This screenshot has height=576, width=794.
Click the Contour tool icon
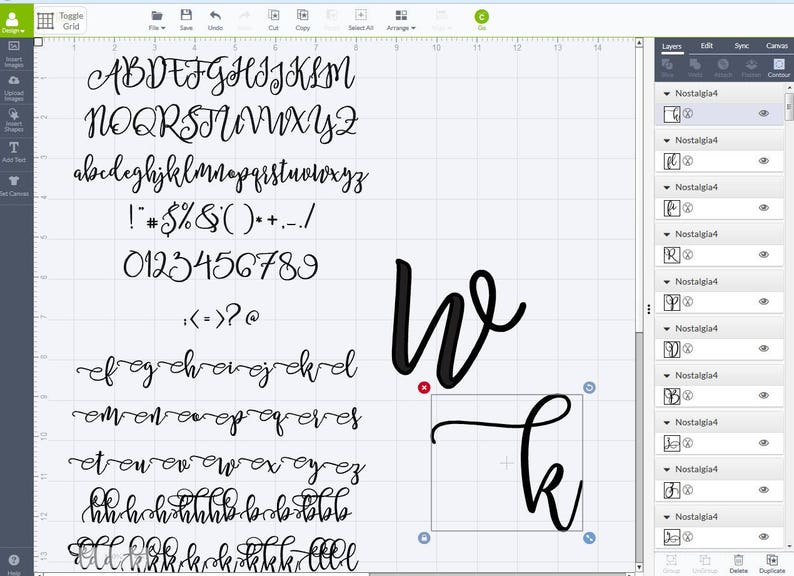779,67
